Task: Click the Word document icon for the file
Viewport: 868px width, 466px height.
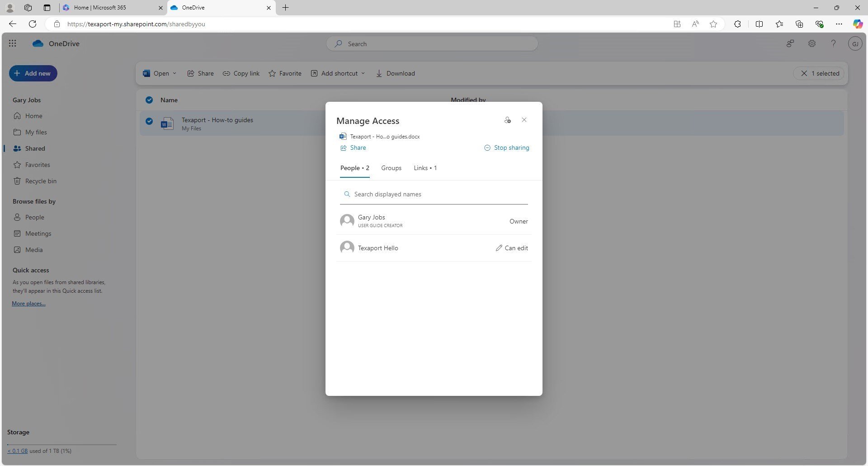Action: pos(167,123)
